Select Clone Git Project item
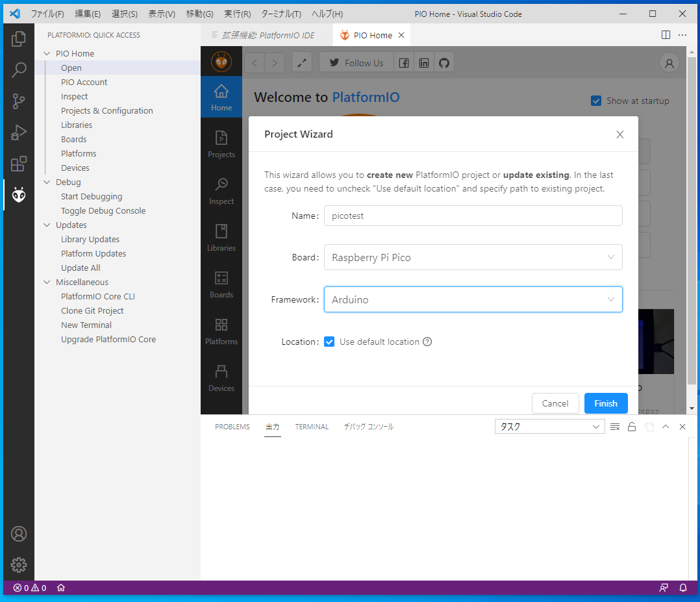700x602 pixels. [92, 311]
